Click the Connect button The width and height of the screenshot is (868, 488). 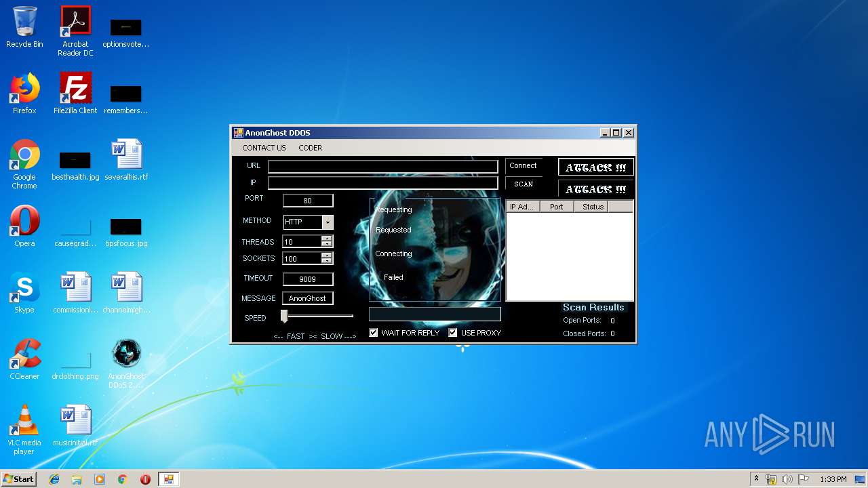[x=524, y=166]
